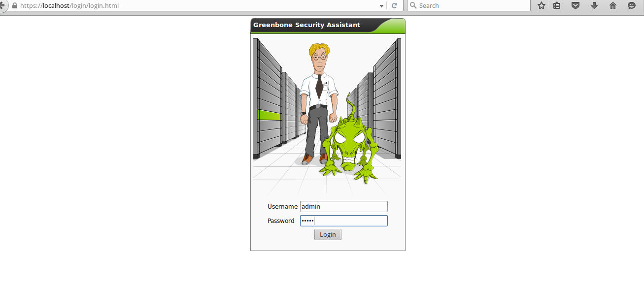Save page to Pocket icon
This screenshot has width=644, height=284.
tap(575, 5)
